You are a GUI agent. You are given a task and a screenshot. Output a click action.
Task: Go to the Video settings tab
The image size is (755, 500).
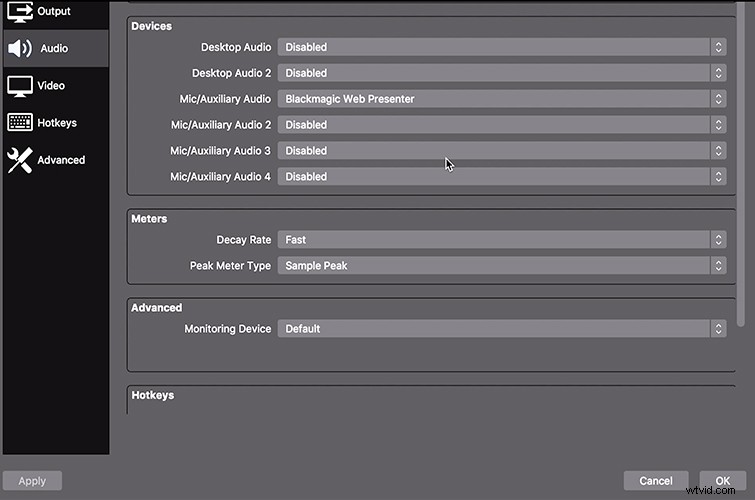pos(56,86)
